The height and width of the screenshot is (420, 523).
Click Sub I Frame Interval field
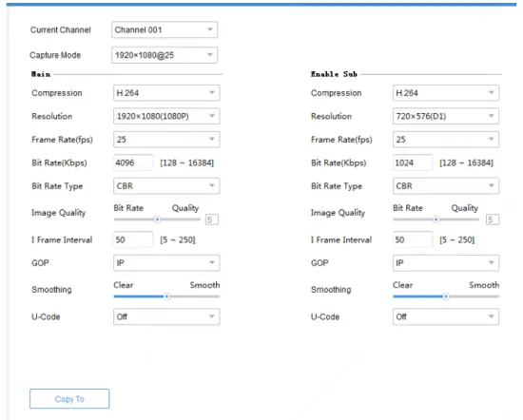[413, 239]
